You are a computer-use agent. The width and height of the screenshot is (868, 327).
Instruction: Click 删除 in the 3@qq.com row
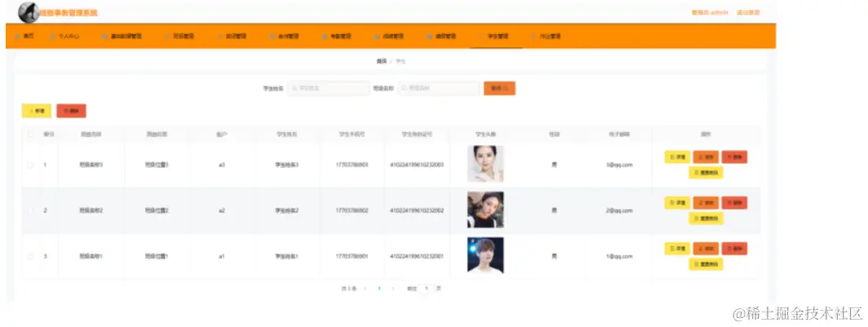click(734, 157)
